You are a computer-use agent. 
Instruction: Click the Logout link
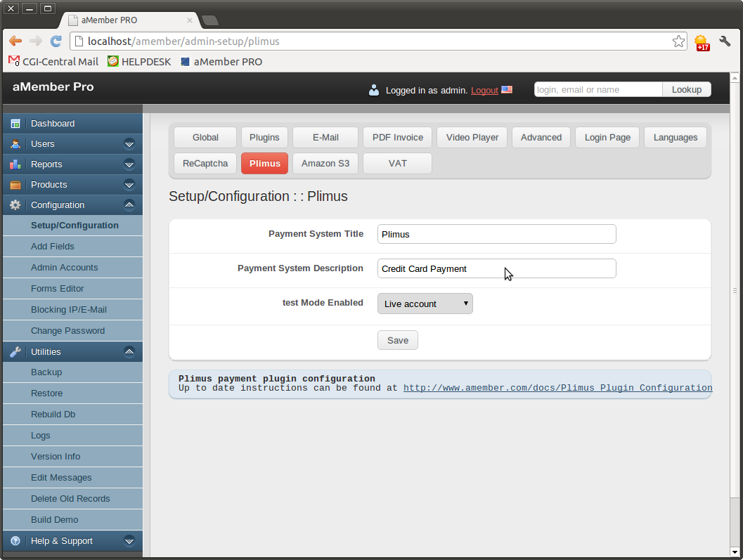click(484, 91)
